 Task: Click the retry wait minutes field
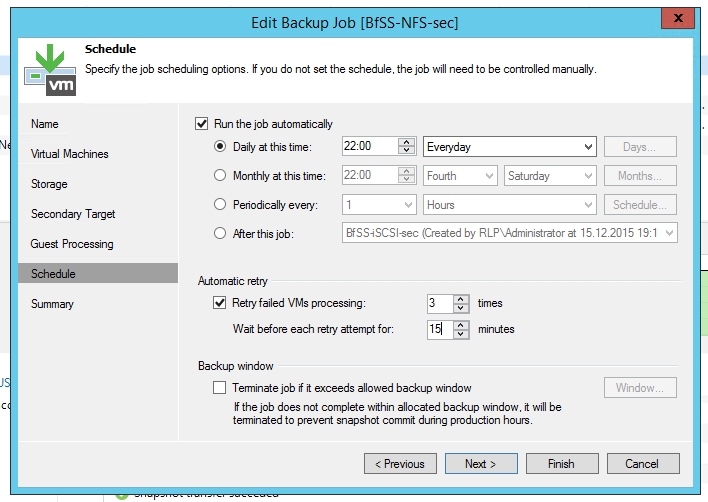(438, 329)
